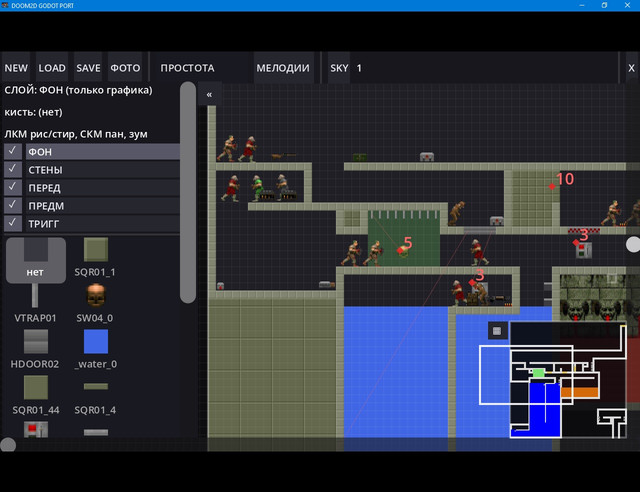Toggle visibility checkbox for СТЕНЫ layer
Screen dimensions: 640x492
click(x=13, y=169)
